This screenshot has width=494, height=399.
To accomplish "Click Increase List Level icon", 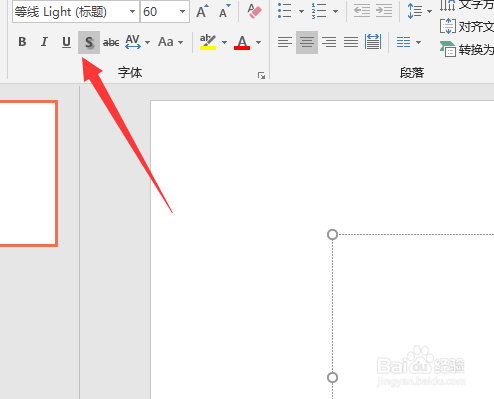I will tap(384, 11).
